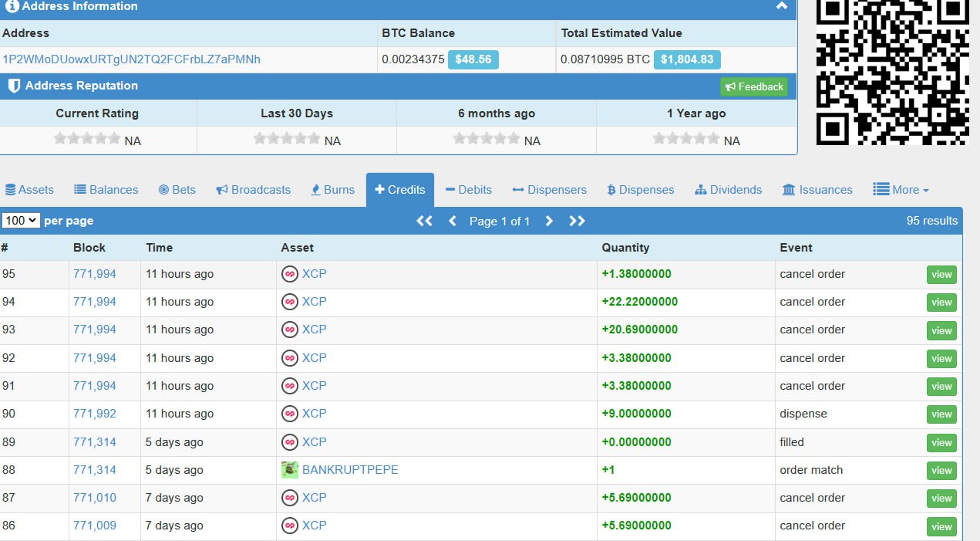980x541 pixels.
Task: Switch to the Dividends tab
Action: (x=729, y=190)
